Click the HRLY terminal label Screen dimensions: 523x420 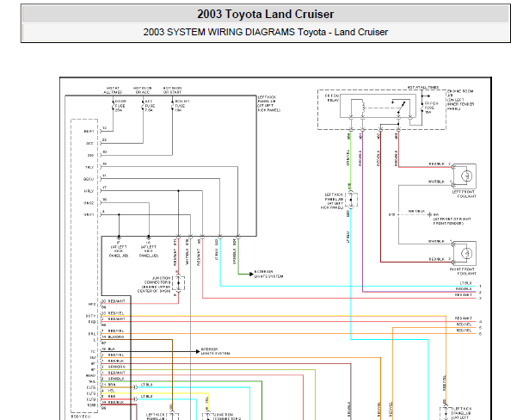[89, 191]
